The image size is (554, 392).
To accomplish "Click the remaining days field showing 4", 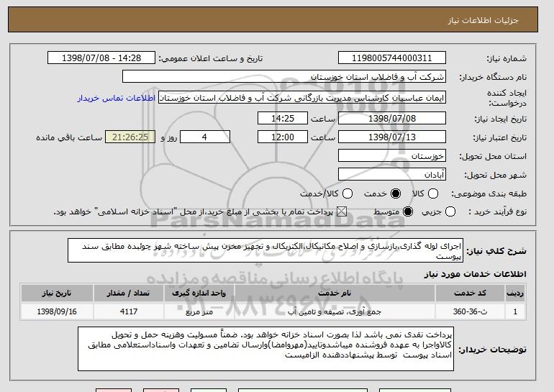I will (205, 137).
